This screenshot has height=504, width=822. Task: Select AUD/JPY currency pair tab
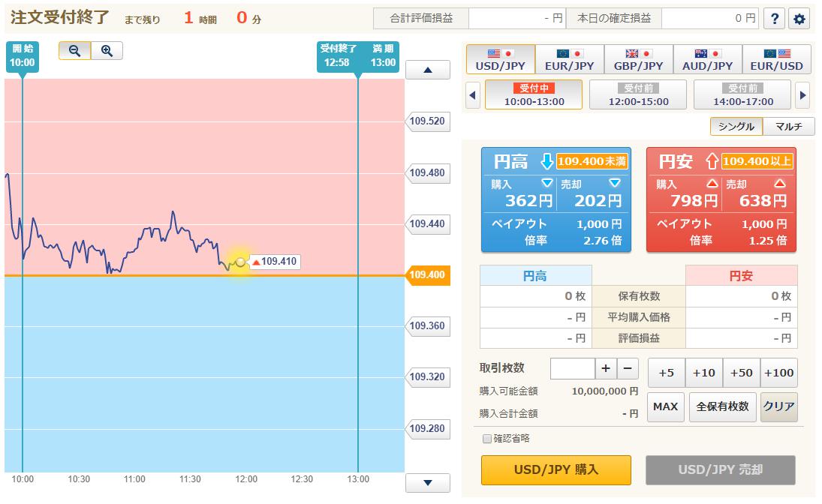[708, 59]
